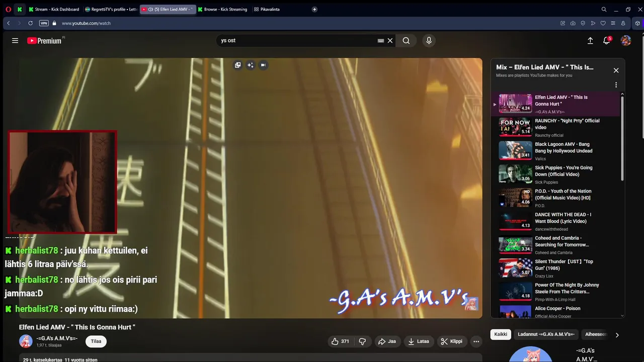Open more actions three-dot menu
644x362 pixels.
(x=476, y=341)
